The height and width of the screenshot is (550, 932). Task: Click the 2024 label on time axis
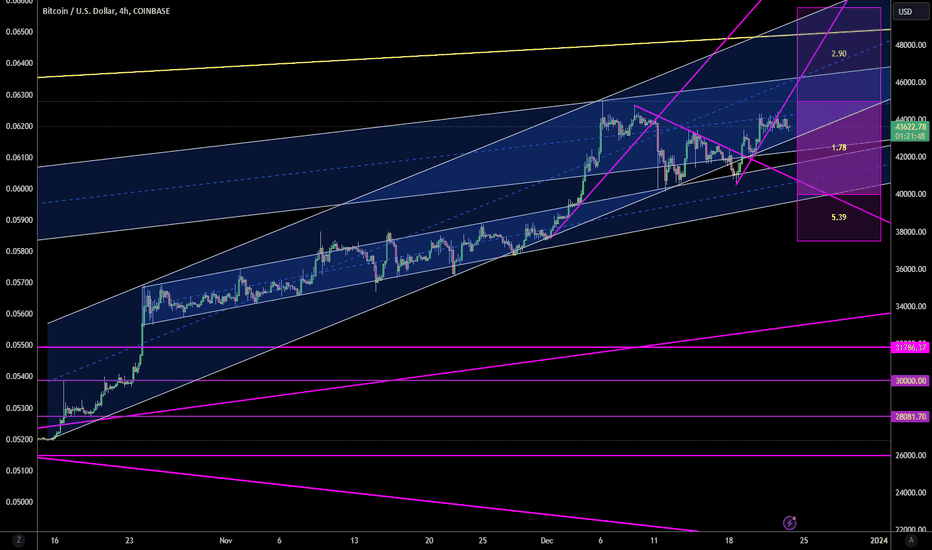pos(879,540)
